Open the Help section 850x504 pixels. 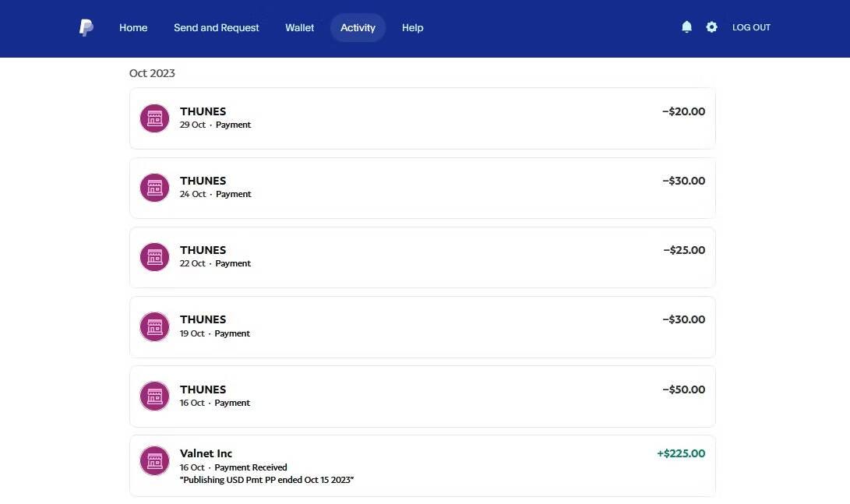412,27
